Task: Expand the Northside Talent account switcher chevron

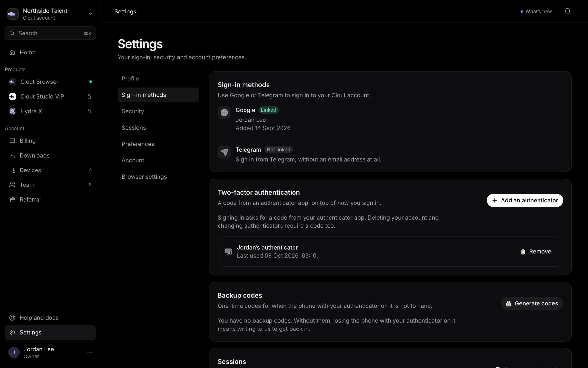Action: [90, 14]
